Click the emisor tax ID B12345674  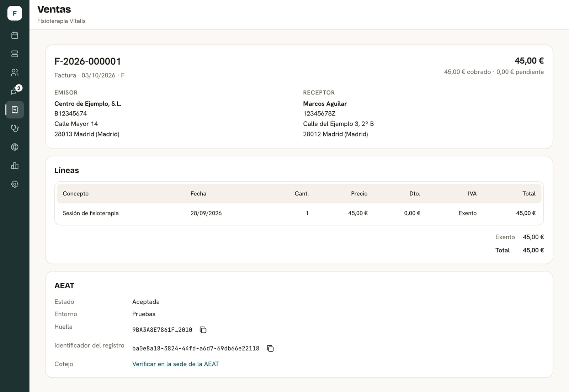[x=70, y=114]
